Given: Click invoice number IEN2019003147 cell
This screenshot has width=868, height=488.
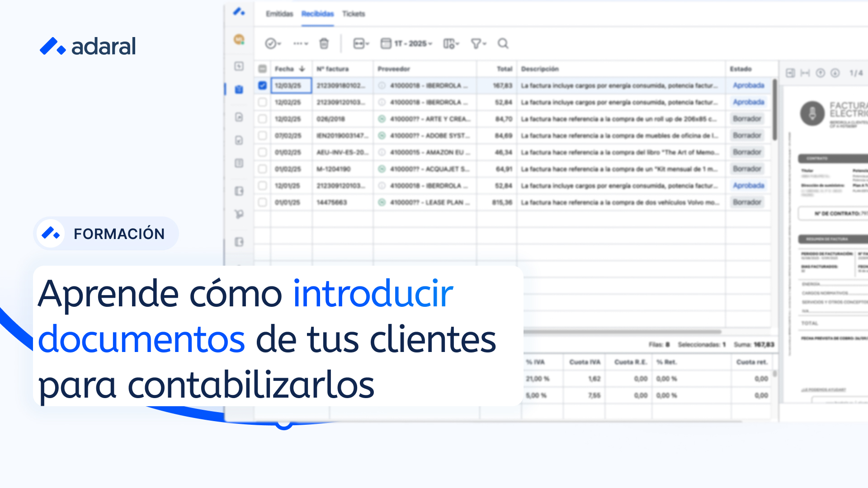Looking at the screenshot, I should tap(343, 136).
